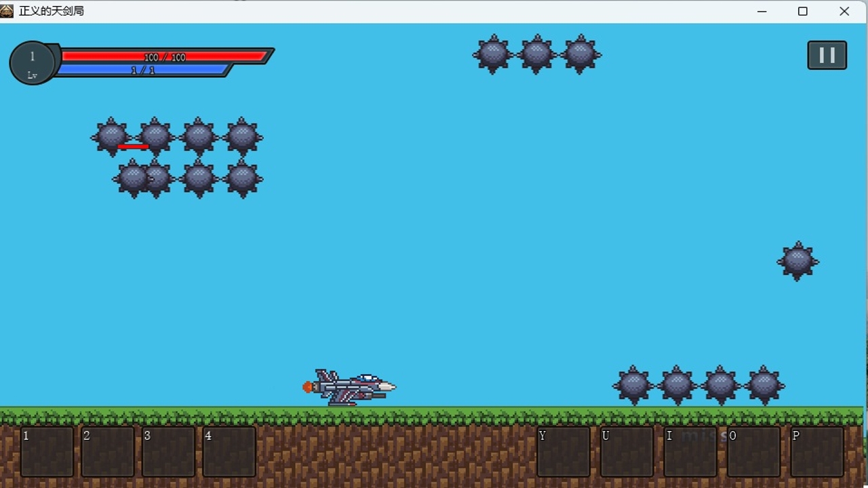868x488 pixels.
Task: Activate the P item slot
Action: click(x=817, y=451)
